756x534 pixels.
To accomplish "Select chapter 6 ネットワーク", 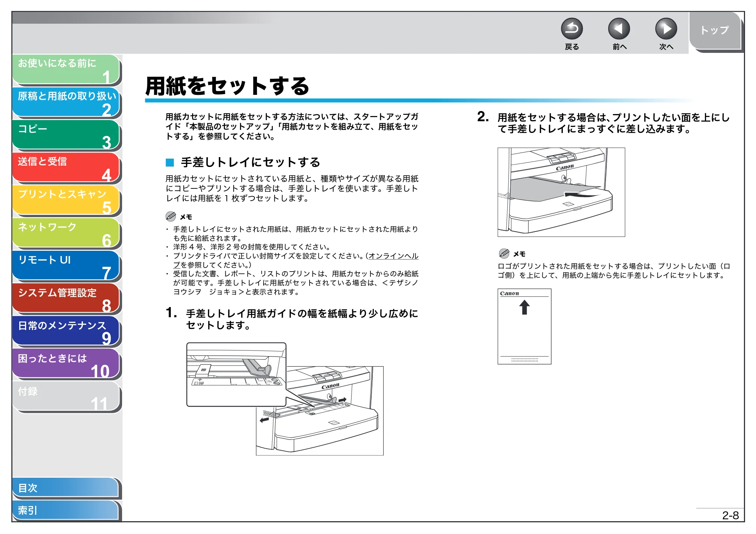I will click(x=66, y=233).
